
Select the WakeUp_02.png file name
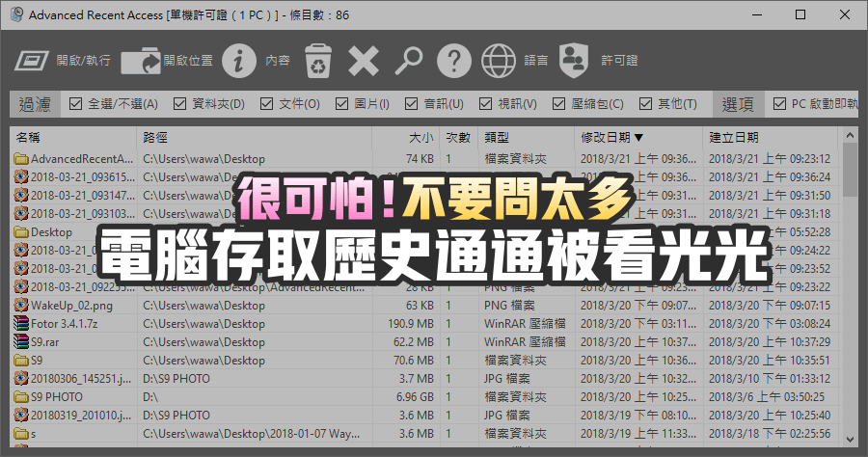[x=71, y=305]
